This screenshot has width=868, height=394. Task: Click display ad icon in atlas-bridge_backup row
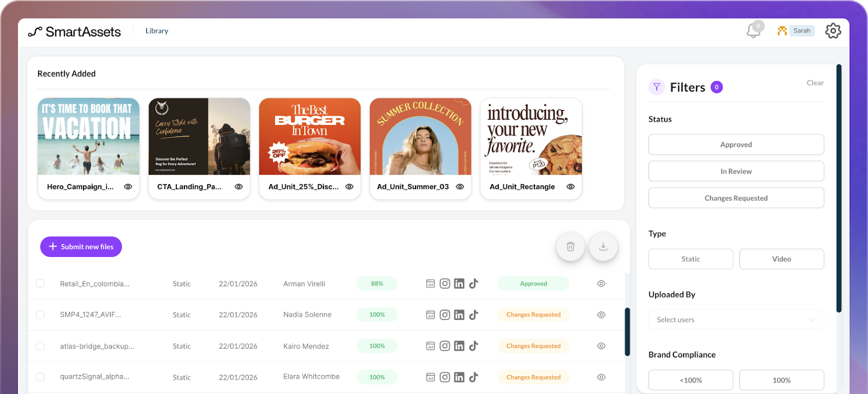(430, 346)
